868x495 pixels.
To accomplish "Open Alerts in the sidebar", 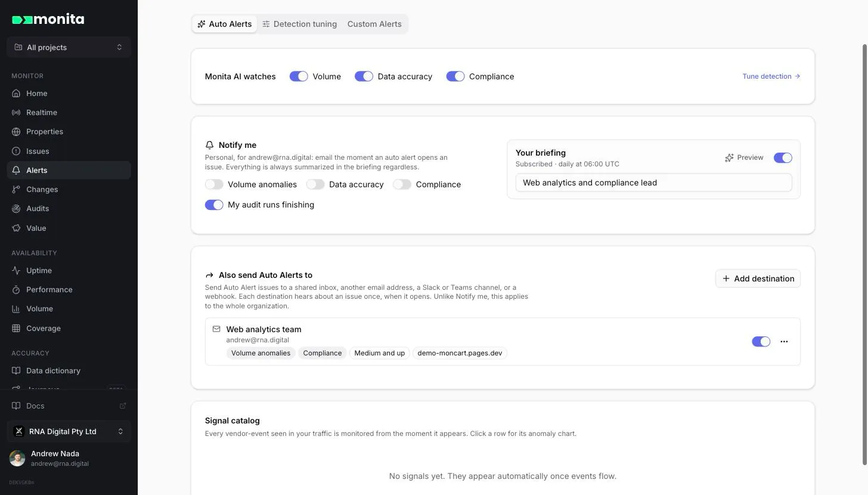I will (x=69, y=171).
